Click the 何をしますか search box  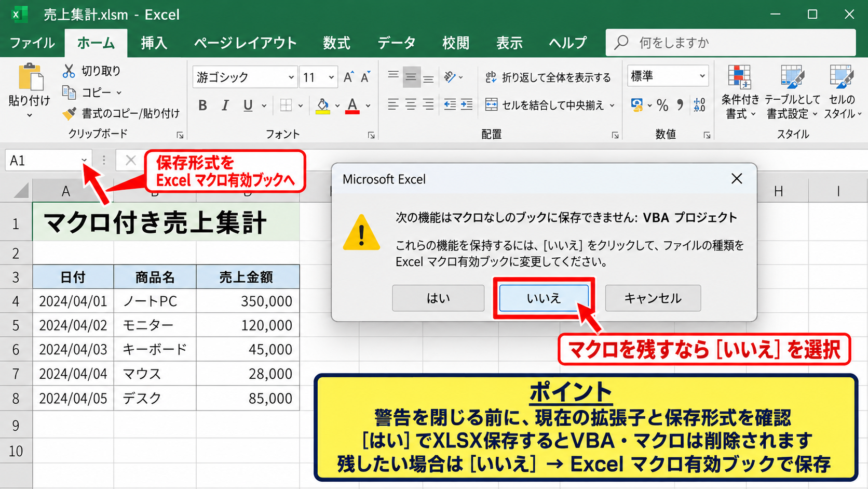[730, 43]
